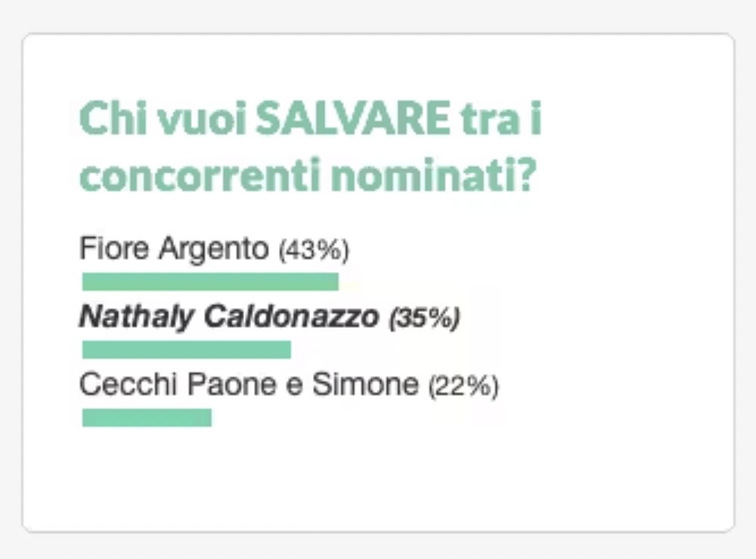Viewport: 756px width, 559px height.
Task: Click the word 'Nathaly' in second option
Action: click(x=136, y=318)
